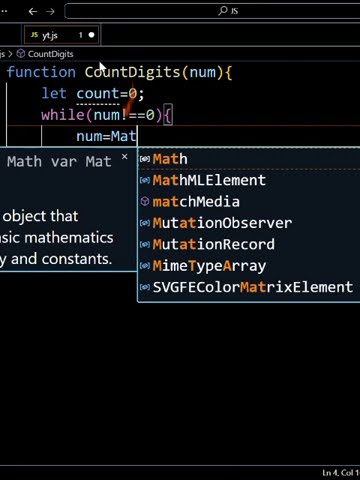Image resolution: width=360 pixels, height=480 pixels.
Task: Click the variable icon beside MutationObserver
Action: click(145, 223)
